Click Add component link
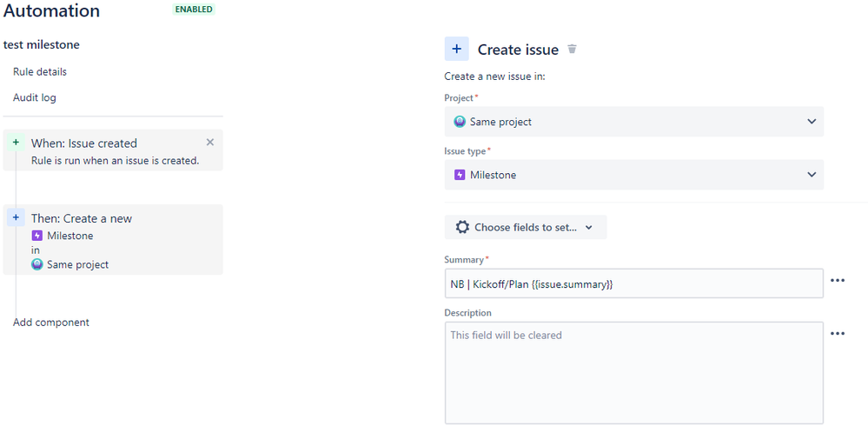The width and height of the screenshot is (868, 433). (x=51, y=323)
